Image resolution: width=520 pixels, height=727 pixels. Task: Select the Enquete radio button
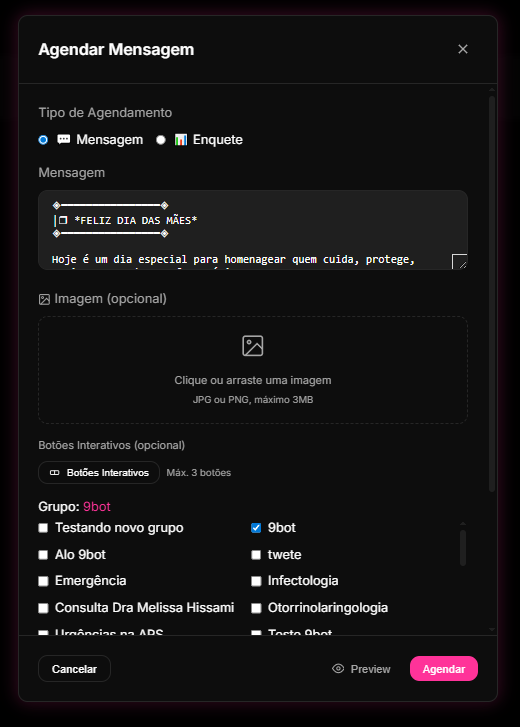(x=161, y=140)
